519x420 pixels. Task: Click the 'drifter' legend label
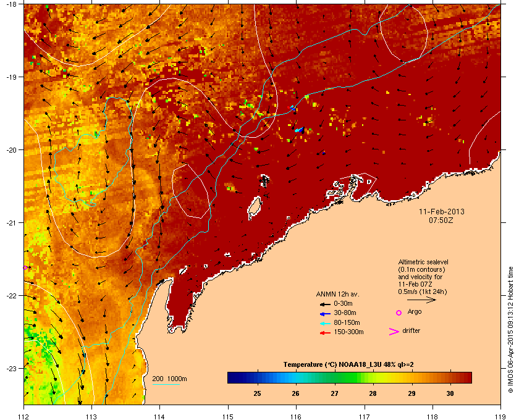click(x=411, y=330)
